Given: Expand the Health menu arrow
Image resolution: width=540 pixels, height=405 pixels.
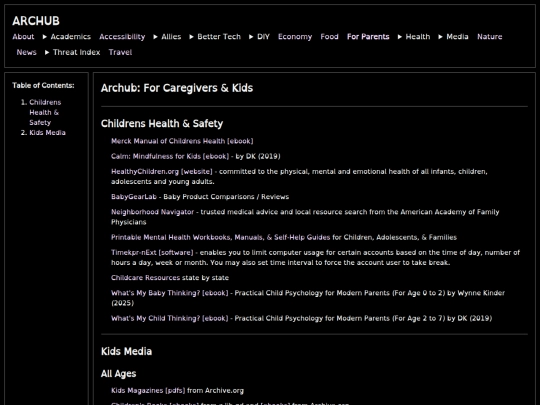Looking at the screenshot, I should tap(399, 37).
